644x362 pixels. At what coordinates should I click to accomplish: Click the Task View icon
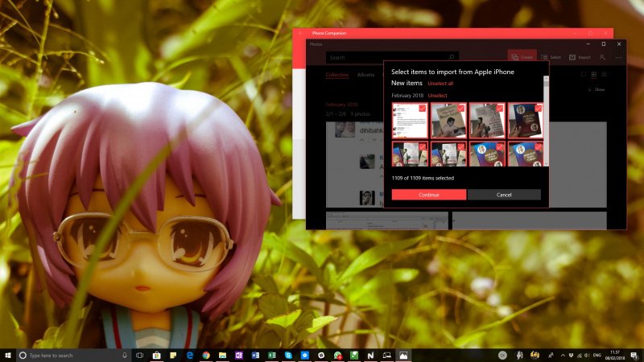pyautogui.click(x=139, y=355)
